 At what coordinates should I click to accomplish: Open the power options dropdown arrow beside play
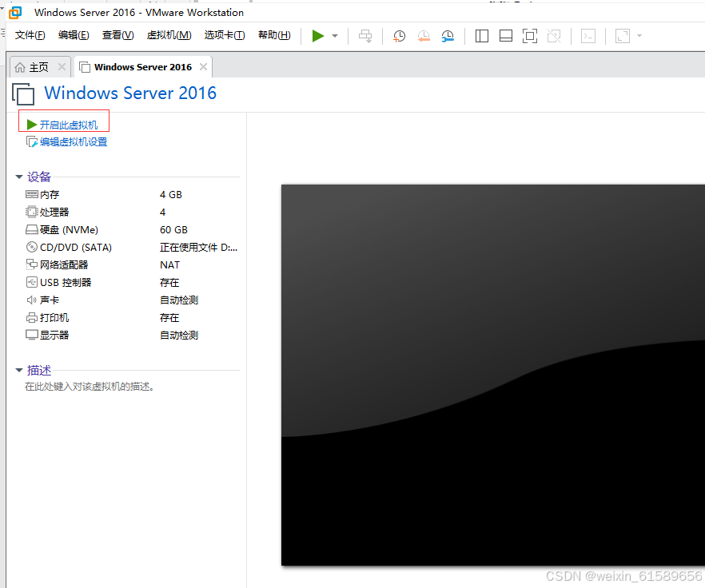point(335,36)
